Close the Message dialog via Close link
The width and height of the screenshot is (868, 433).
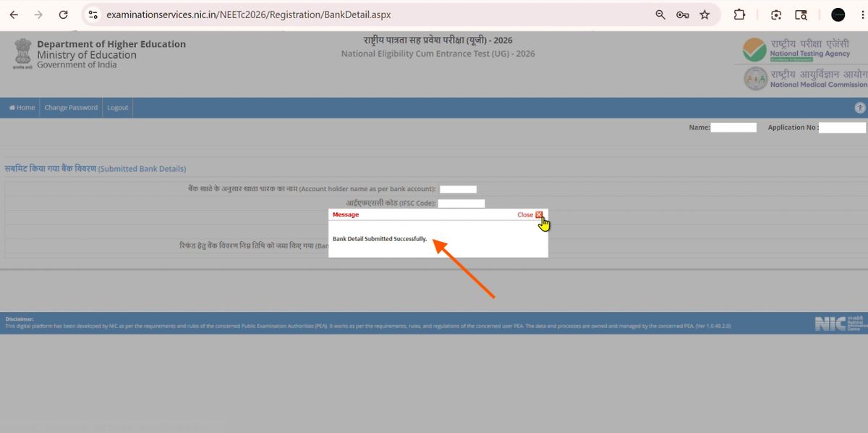[x=525, y=214]
